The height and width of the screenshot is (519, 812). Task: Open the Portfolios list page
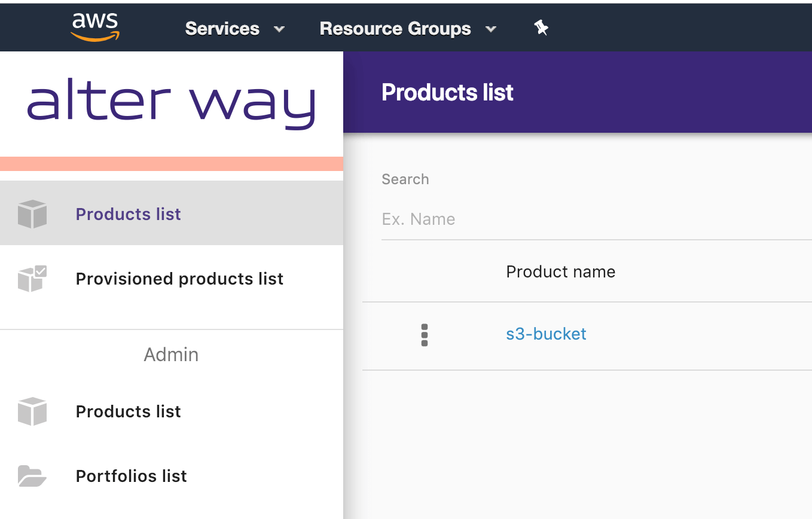(131, 476)
